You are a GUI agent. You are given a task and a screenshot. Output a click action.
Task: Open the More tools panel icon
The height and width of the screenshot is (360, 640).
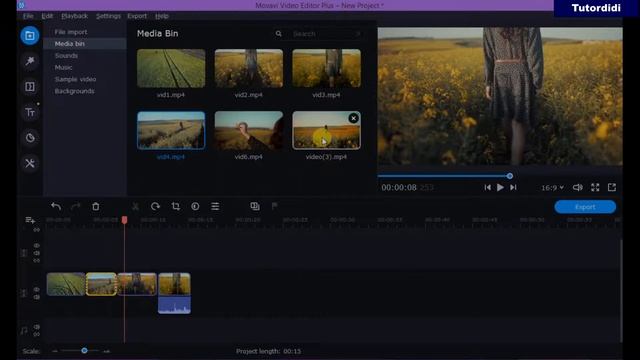pos(30,163)
